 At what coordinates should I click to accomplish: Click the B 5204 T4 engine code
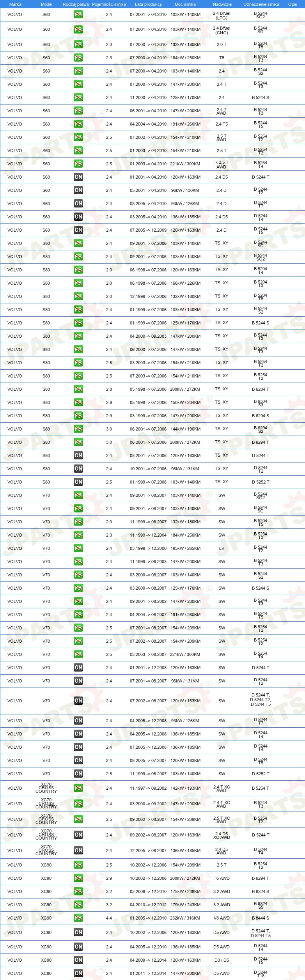(261, 270)
